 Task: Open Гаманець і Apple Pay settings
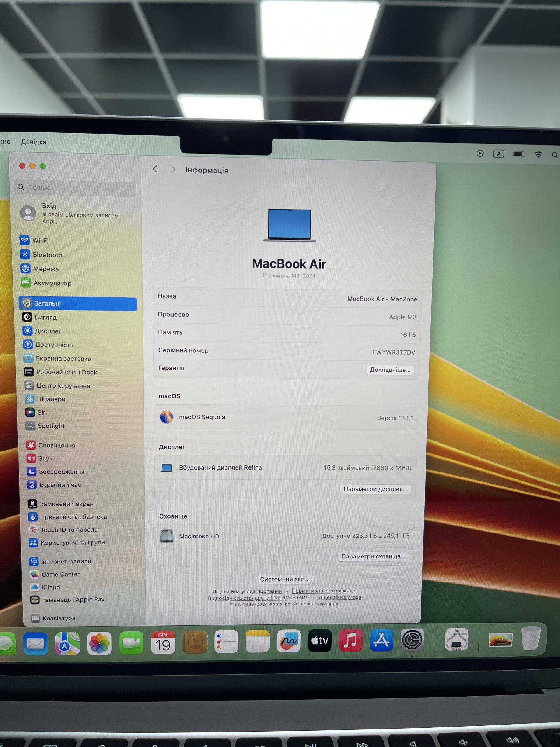(67, 599)
